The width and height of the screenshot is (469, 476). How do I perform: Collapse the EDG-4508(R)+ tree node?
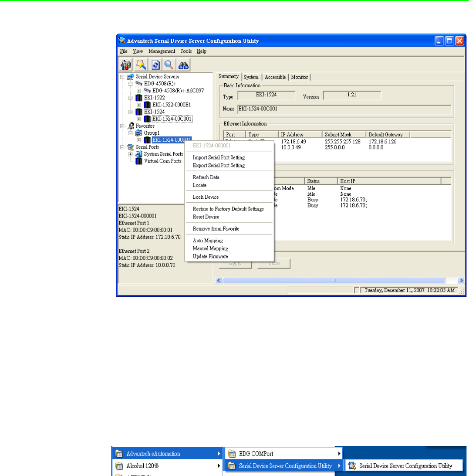tap(131, 84)
